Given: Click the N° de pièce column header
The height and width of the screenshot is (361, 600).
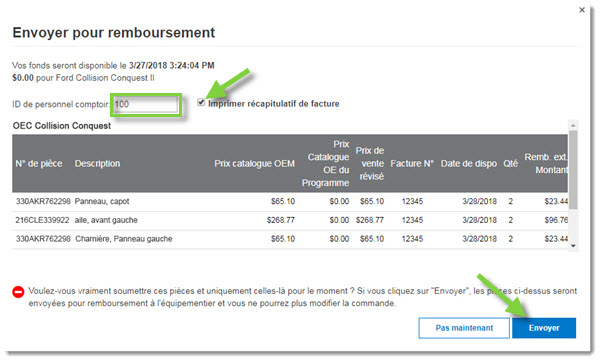Looking at the screenshot, I should click(x=39, y=163).
